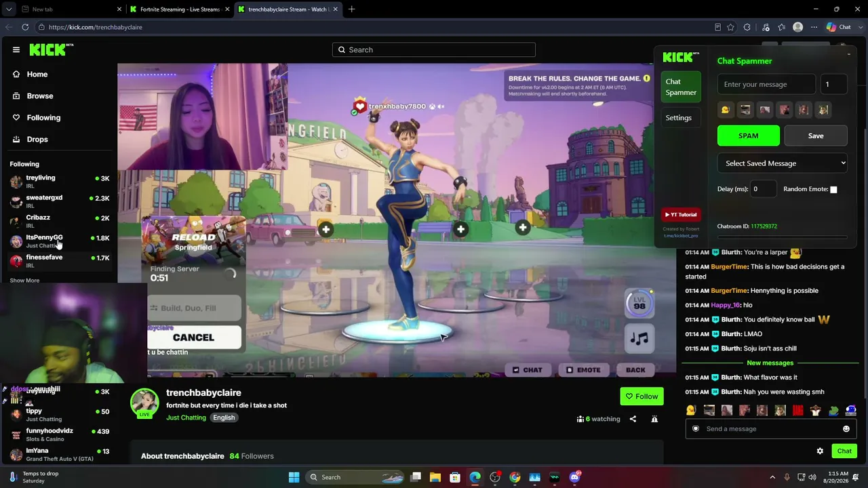Insert the duck emote from spammer panel
The image size is (868, 488).
point(726,110)
